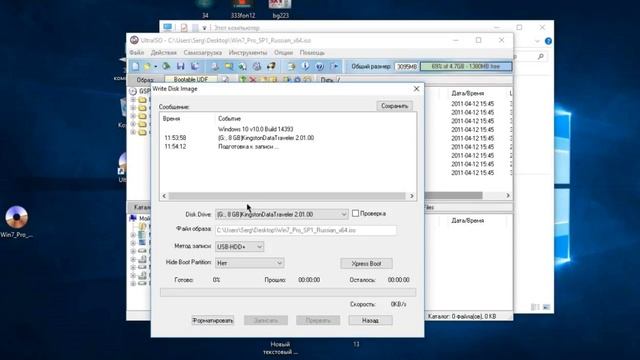The image size is (640, 360).
Task: Click the Make CD/DVD image icon
Action: click(215, 66)
